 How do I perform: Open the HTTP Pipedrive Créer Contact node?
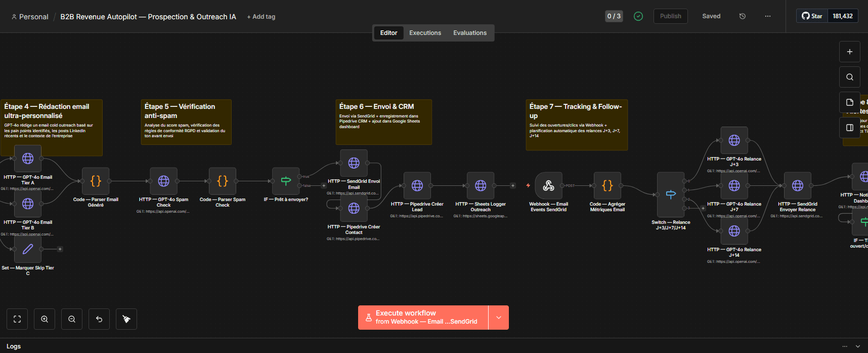coord(354,208)
